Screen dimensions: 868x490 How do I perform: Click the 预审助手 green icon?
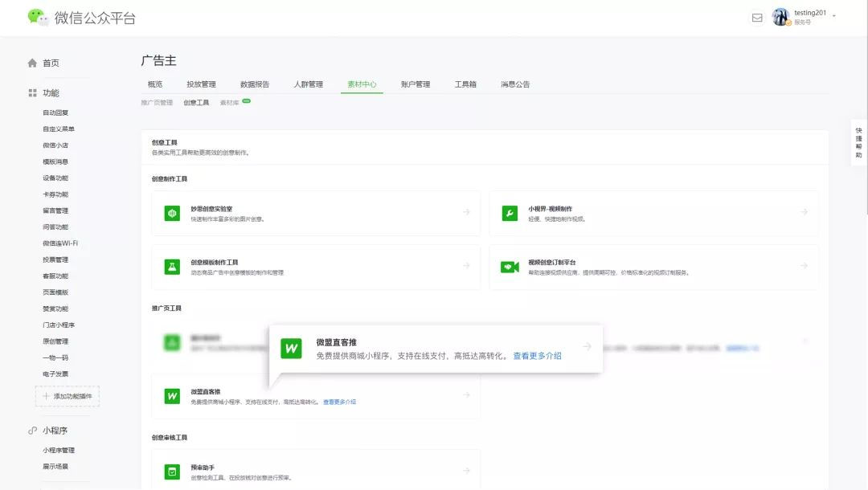point(172,472)
